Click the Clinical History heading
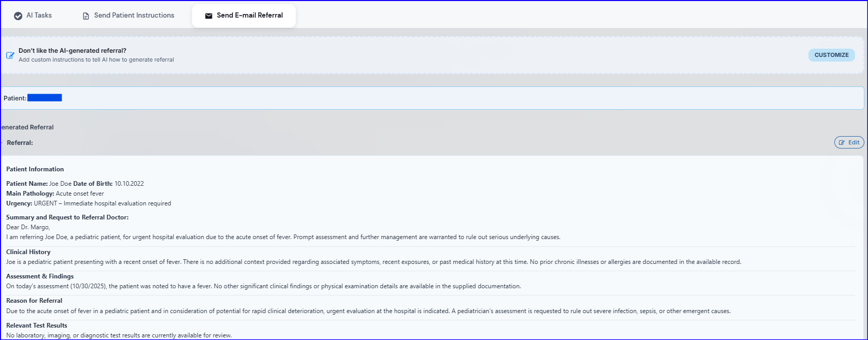The height and width of the screenshot is (340, 868). point(28,252)
